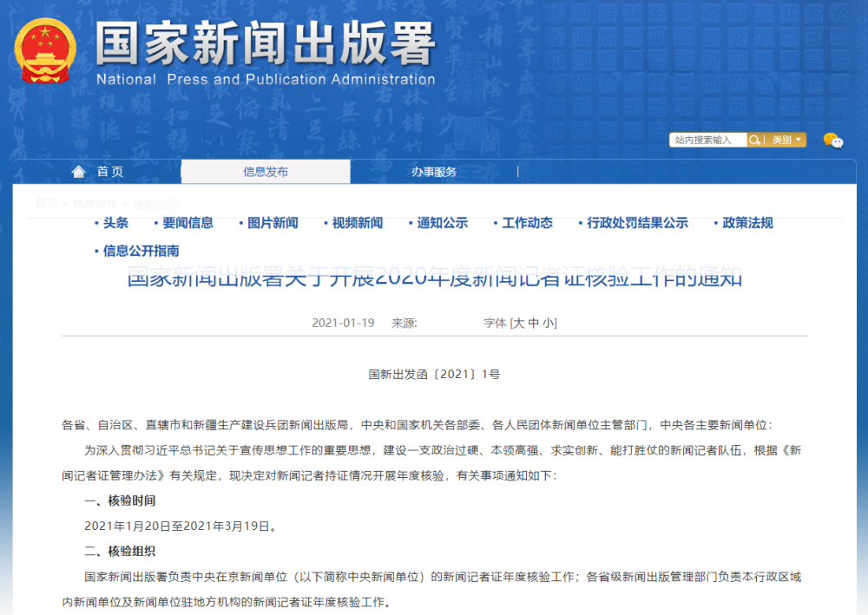Click the home icon beside 首页
This screenshot has height=615, width=868.
[x=79, y=172]
